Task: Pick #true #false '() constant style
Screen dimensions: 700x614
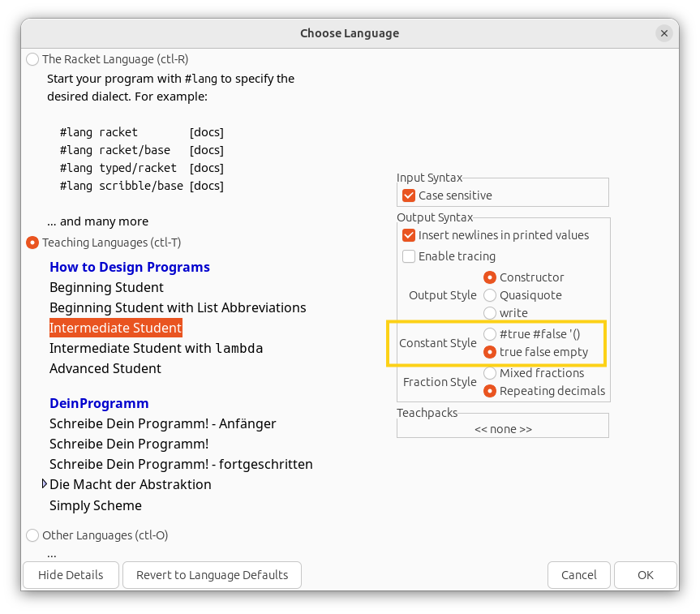Action: (490, 334)
